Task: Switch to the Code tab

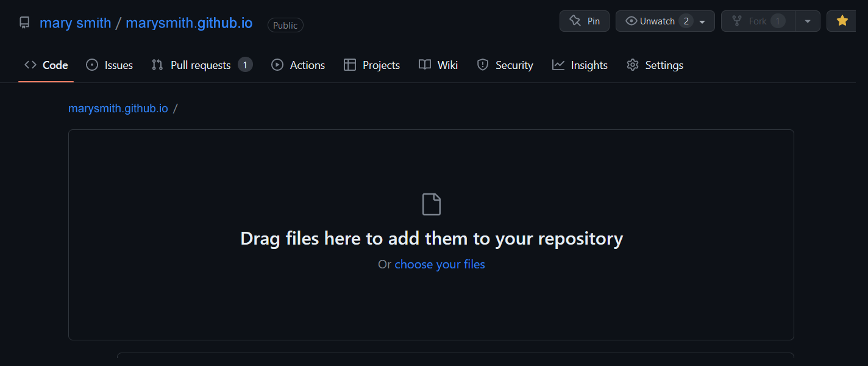Action: click(x=46, y=65)
